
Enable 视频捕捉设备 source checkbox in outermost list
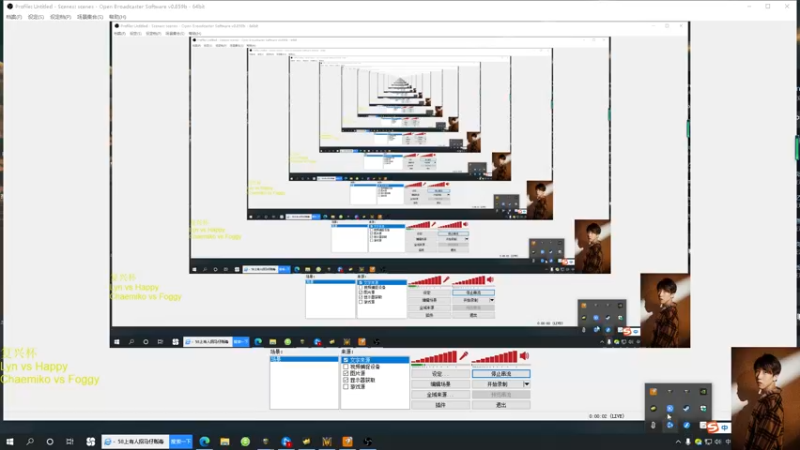[x=346, y=366]
